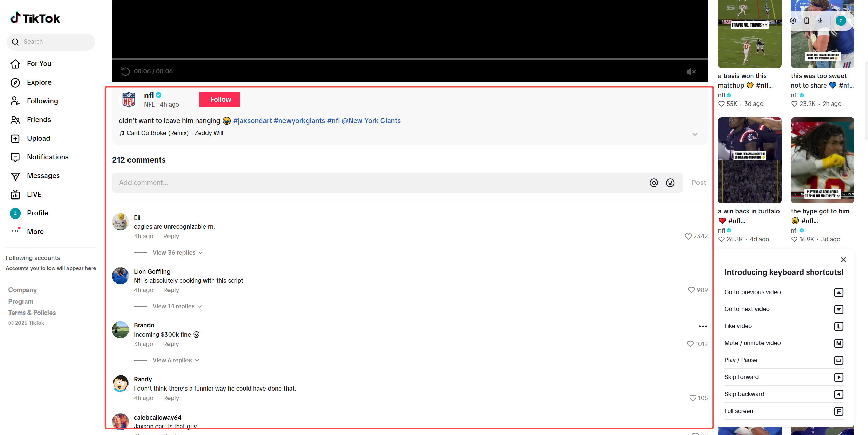
Task: Unmute the video with the speaker icon
Action: [691, 71]
